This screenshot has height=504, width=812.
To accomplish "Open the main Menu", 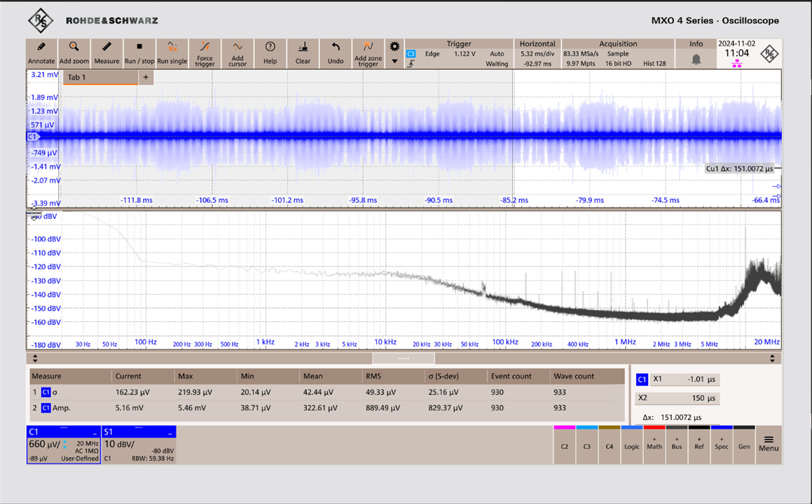I will click(769, 444).
